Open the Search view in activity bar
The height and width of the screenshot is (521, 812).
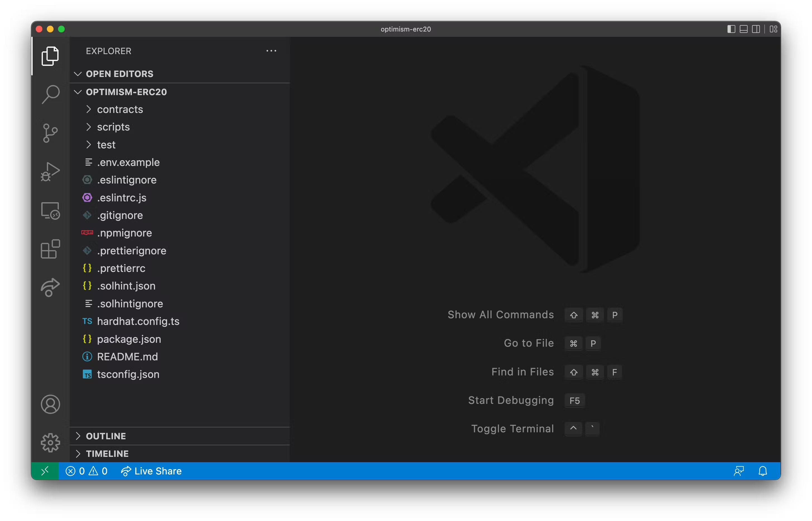[50, 94]
